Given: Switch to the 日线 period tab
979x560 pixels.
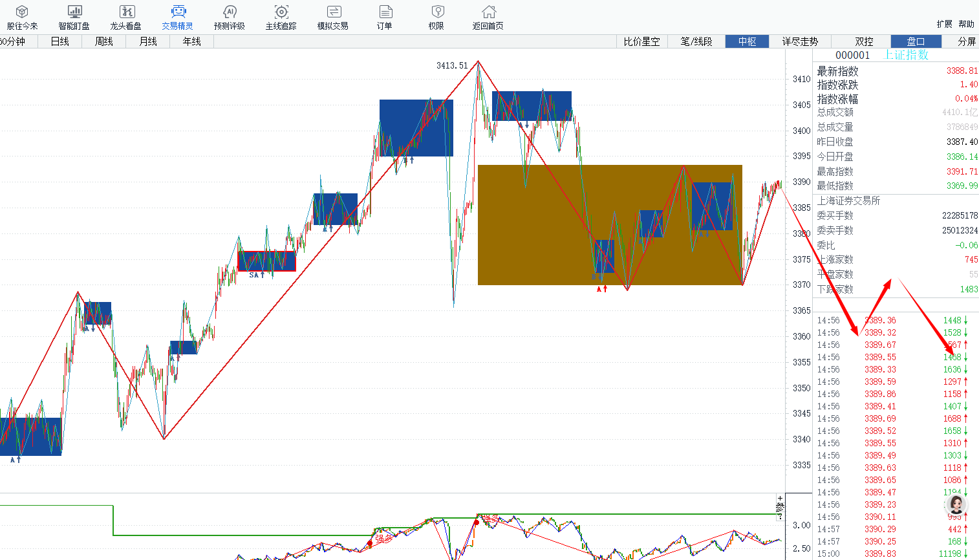Looking at the screenshot, I should [59, 41].
